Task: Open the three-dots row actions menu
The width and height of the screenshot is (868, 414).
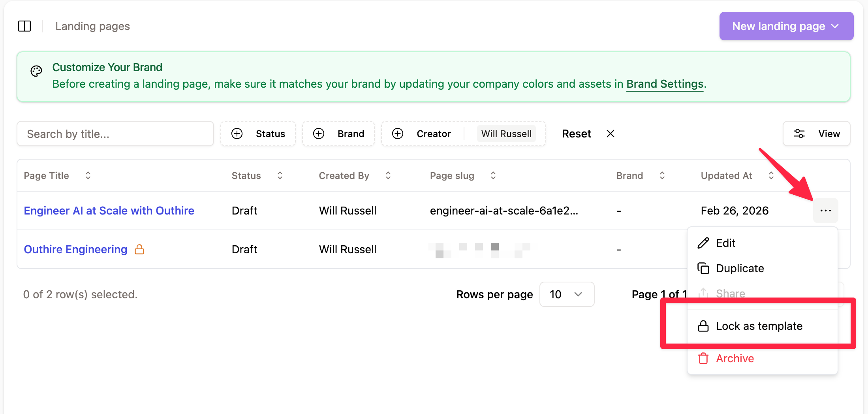Action: (x=825, y=211)
